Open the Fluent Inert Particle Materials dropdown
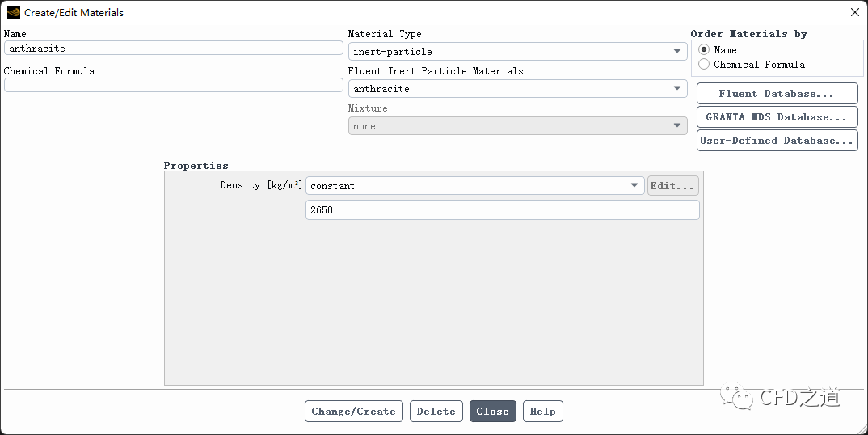 tap(517, 89)
